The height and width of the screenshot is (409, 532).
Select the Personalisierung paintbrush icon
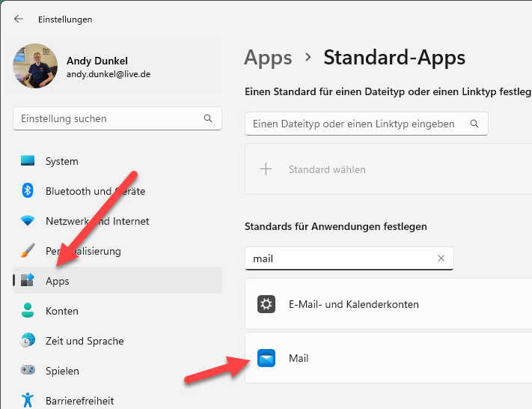[x=28, y=251]
